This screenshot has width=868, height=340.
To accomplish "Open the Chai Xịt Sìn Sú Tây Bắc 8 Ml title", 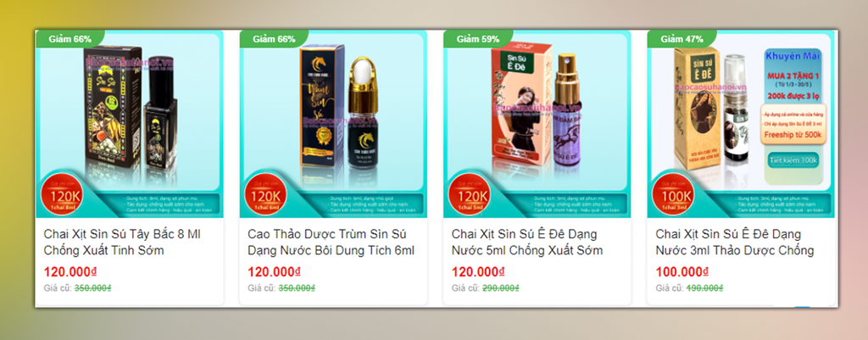I will click(x=122, y=242).
